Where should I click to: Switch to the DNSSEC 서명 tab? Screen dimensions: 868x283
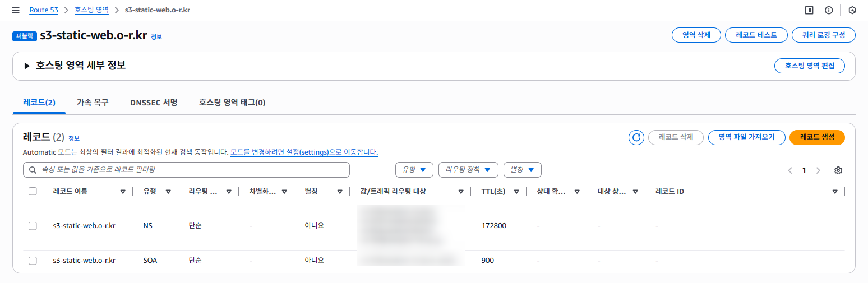coord(154,103)
